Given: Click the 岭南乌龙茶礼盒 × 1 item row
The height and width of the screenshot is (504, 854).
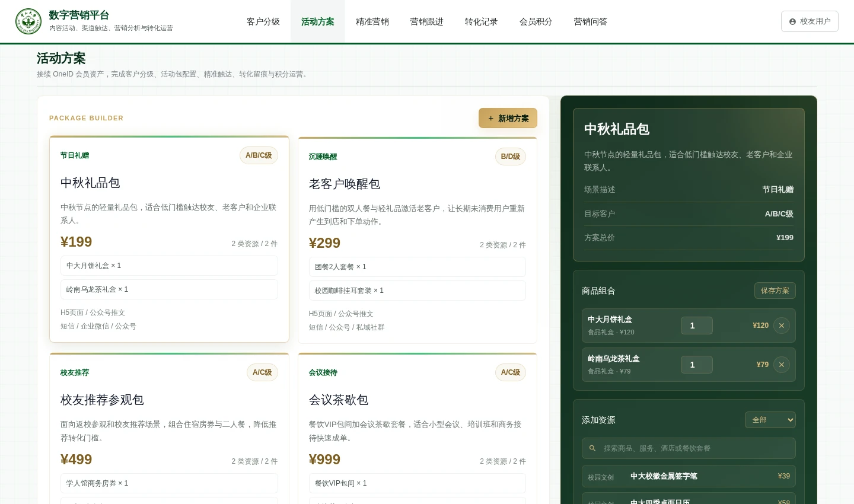Looking at the screenshot, I should pyautogui.click(x=169, y=289).
